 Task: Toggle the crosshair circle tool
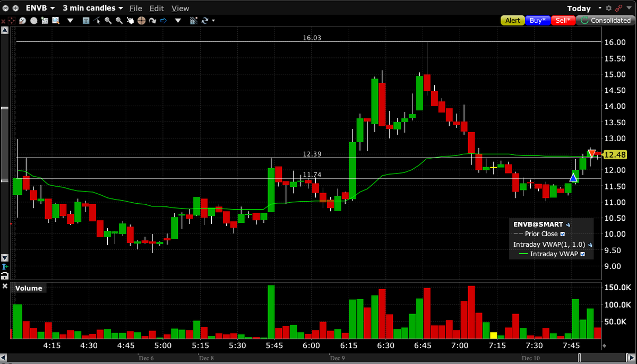[141, 21]
